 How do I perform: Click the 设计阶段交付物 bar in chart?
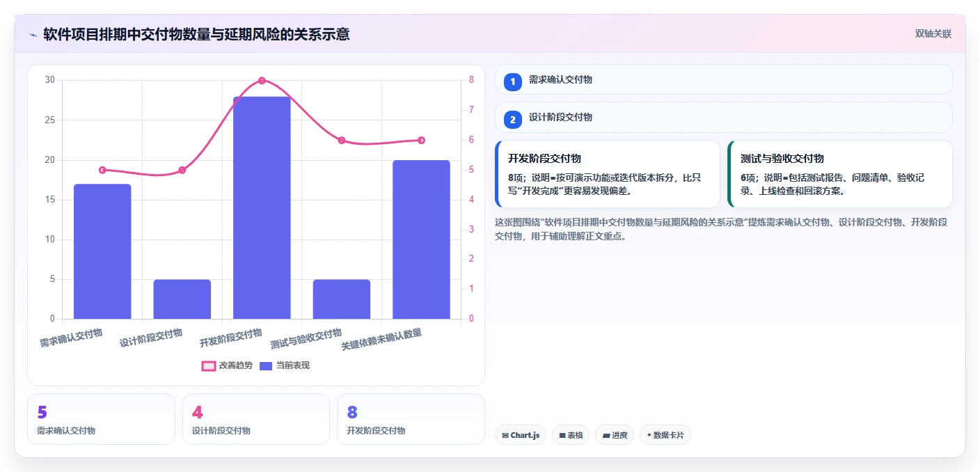[x=182, y=299]
